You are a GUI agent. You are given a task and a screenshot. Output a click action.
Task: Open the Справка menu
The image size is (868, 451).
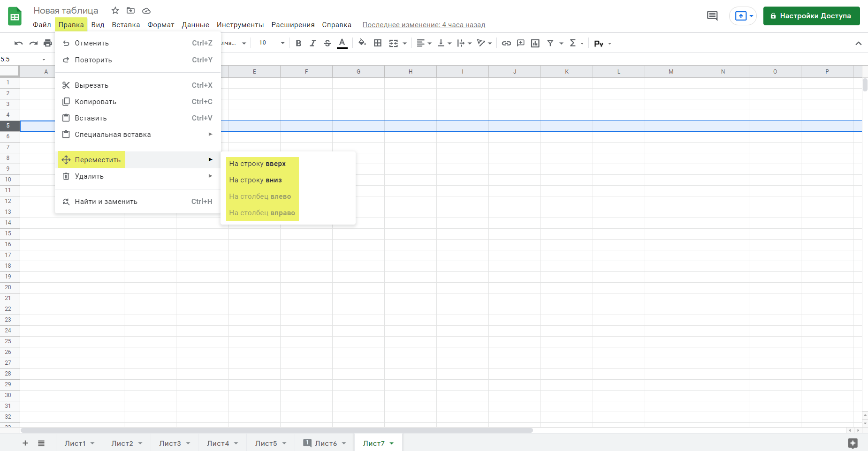(x=336, y=25)
